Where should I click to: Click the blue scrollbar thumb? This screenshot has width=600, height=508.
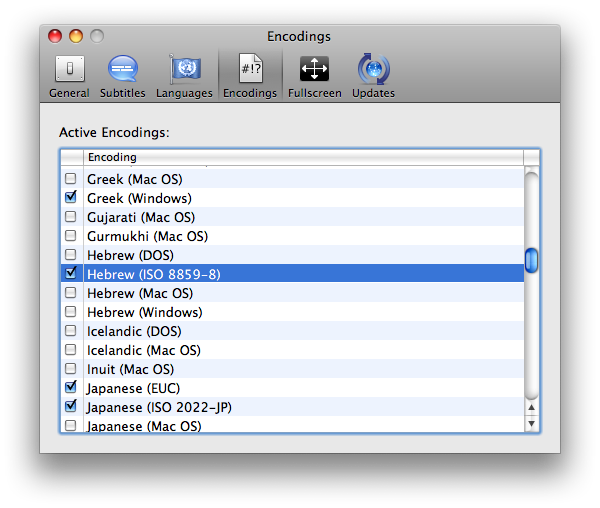(532, 260)
